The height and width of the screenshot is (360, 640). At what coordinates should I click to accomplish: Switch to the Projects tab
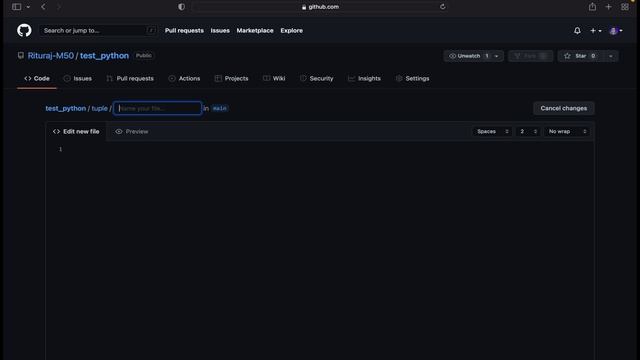[x=231, y=78]
